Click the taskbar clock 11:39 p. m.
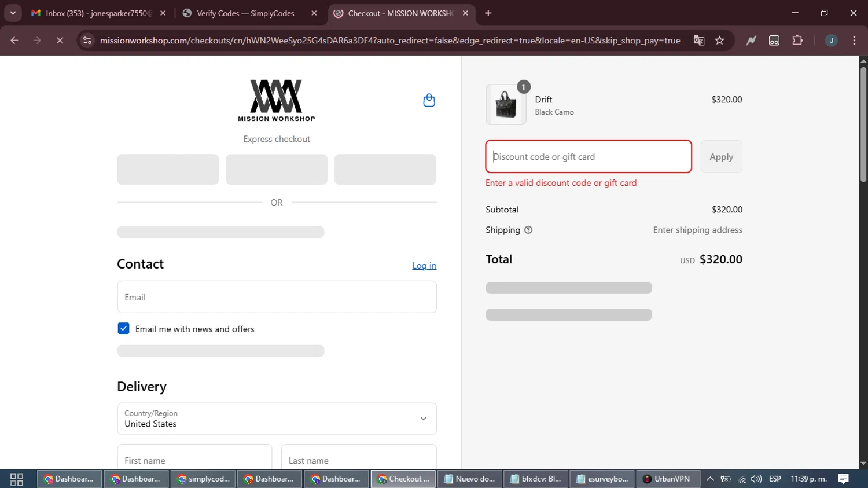 coord(808,479)
